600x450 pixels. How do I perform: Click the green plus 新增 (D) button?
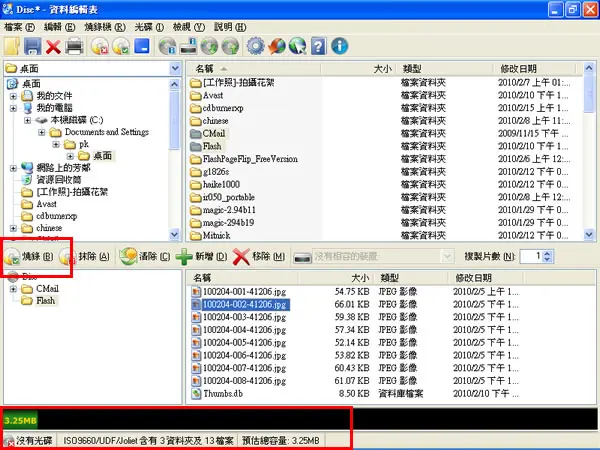click(202, 256)
